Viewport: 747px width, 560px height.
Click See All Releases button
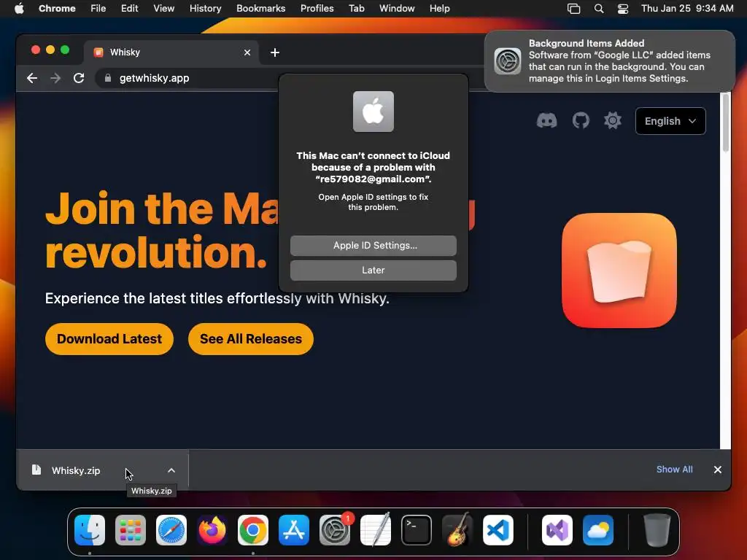click(x=251, y=339)
